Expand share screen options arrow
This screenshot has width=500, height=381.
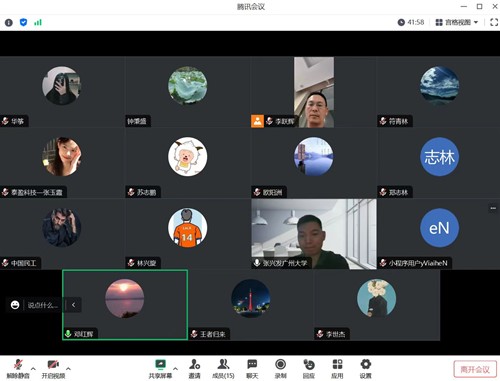(175, 369)
